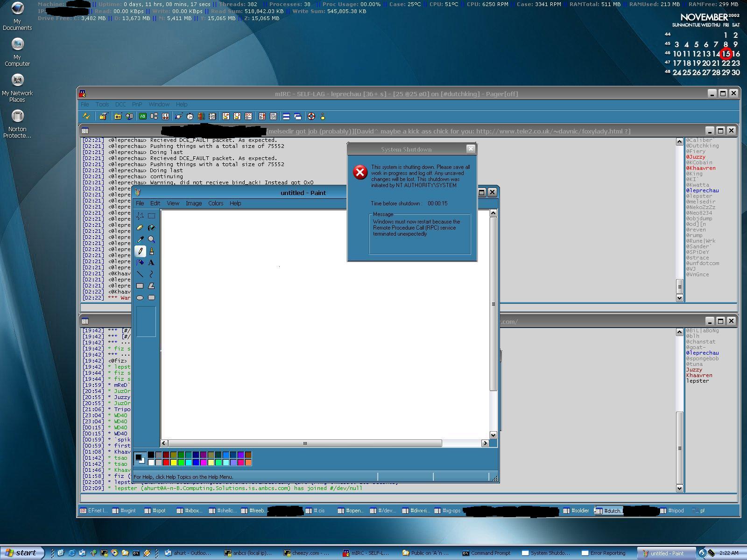Select @Khaavren in #dutchking nick list
747x560 pixels.
[700, 168]
